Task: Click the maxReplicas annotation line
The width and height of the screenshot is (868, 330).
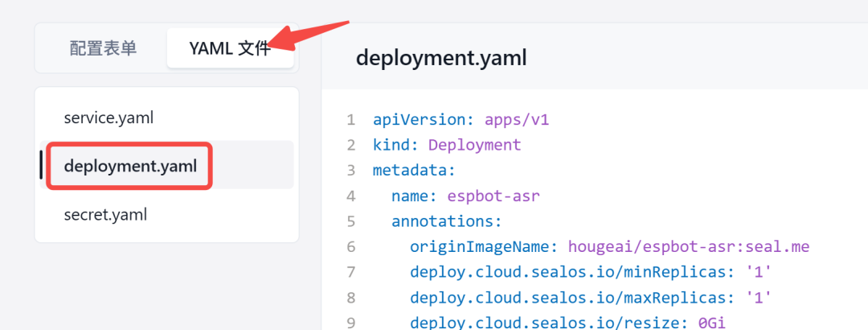Action: 591,297
